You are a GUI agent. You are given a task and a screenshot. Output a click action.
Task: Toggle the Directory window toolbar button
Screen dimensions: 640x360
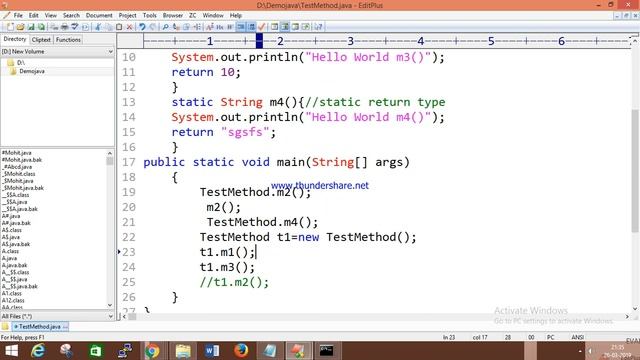[x=274, y=27]
